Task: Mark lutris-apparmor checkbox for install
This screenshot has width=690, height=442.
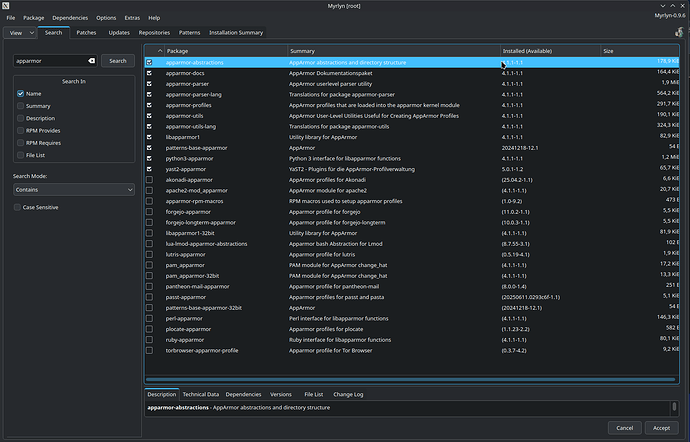Action: (x=150, y=254)
